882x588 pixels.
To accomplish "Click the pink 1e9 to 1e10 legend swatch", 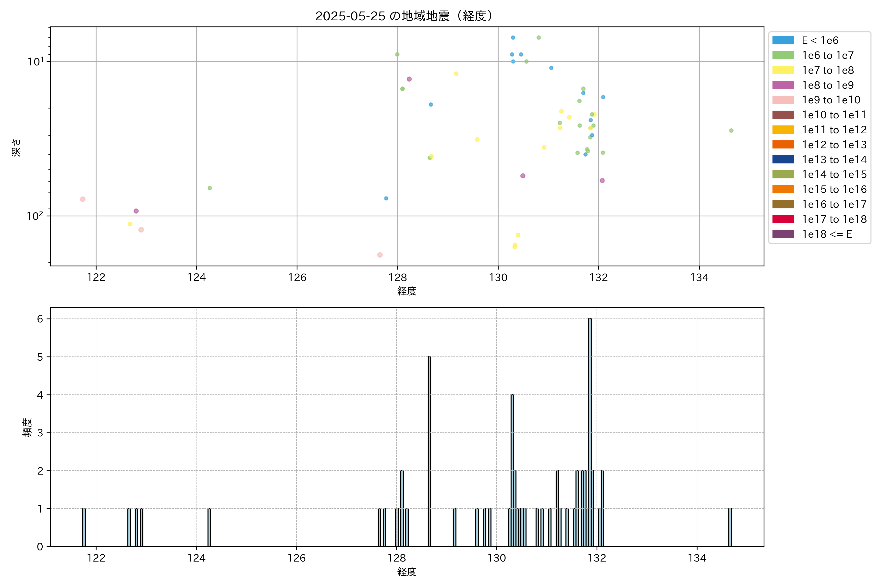I will [x=783, y=100].
